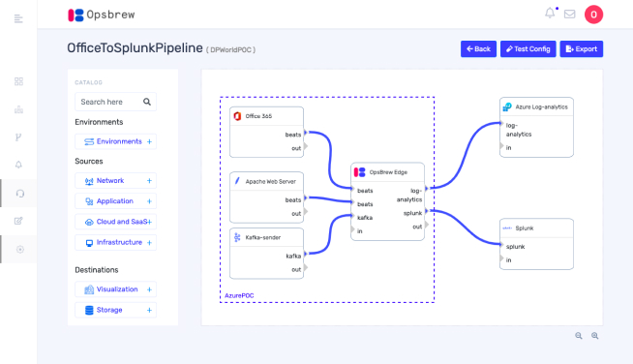Image resolution: width=633 pixels, height=364 pixels.
Task: Click the Kafka-sender node icon
Action: point(237,237)
